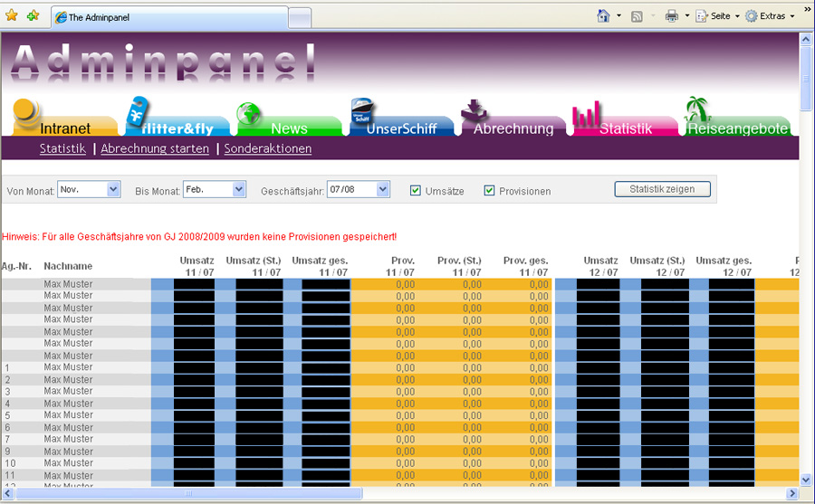Image resolution: width=815 pixels, height=504 pixels.
Task: Click horizontal scrollbar left arrow
Action: coord(8,493)
